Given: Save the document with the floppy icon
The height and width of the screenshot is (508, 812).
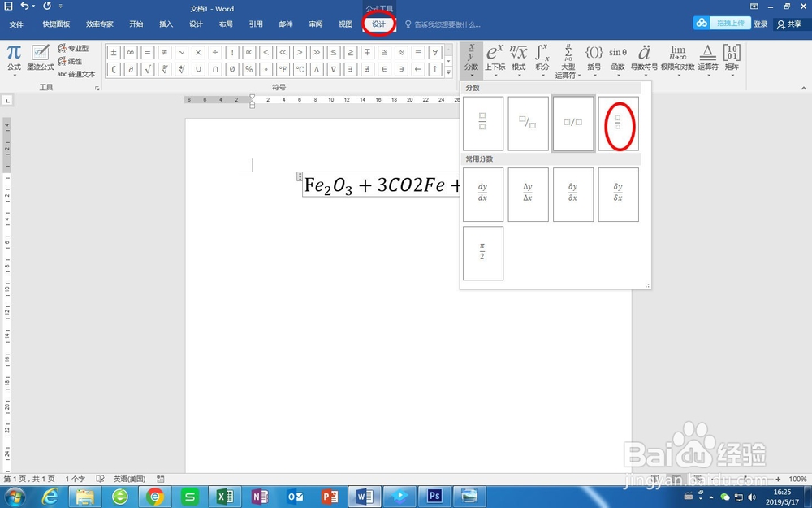Looking at the screenshot, I should 8,7.
